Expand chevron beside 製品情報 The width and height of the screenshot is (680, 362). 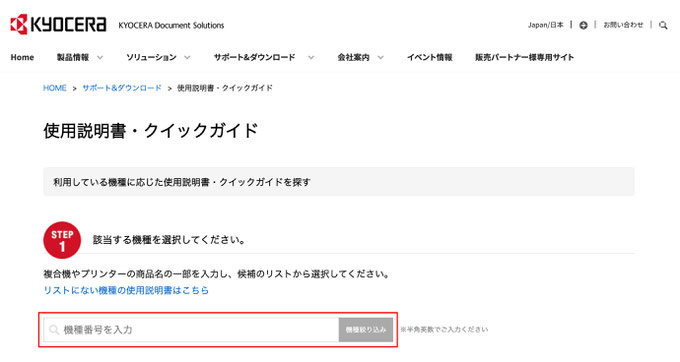[x=100, y=57]
